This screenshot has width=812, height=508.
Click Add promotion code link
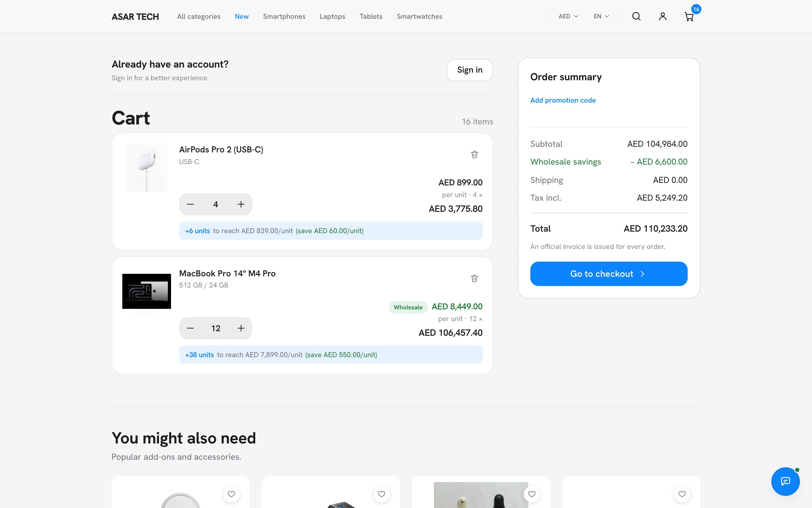tap(563, 100)
